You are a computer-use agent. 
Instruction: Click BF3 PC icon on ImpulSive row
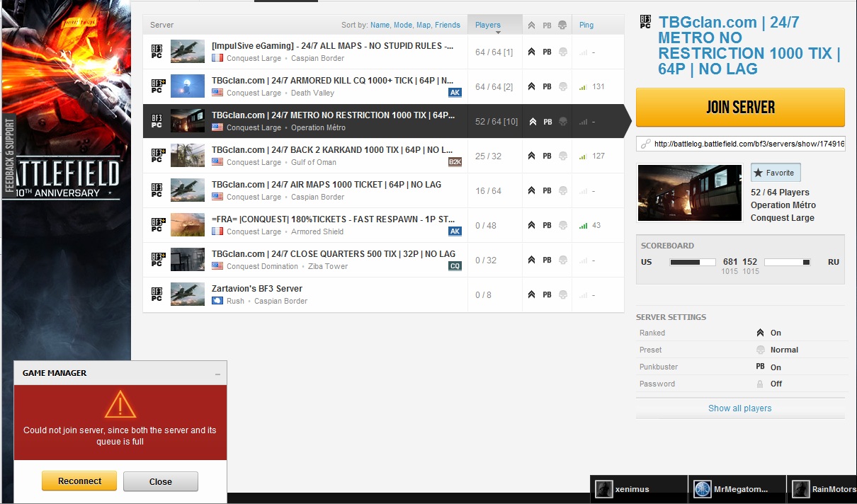pos(157,52)
